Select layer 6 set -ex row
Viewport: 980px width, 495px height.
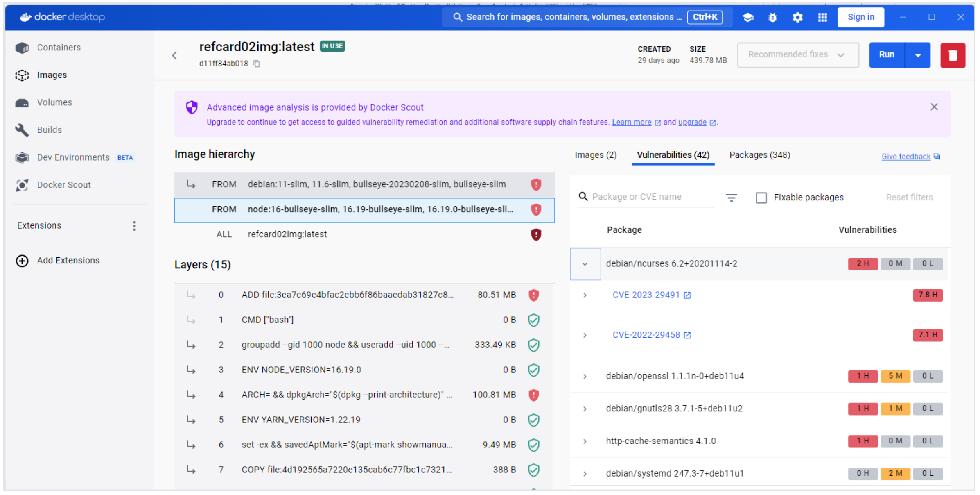(364, 445)
